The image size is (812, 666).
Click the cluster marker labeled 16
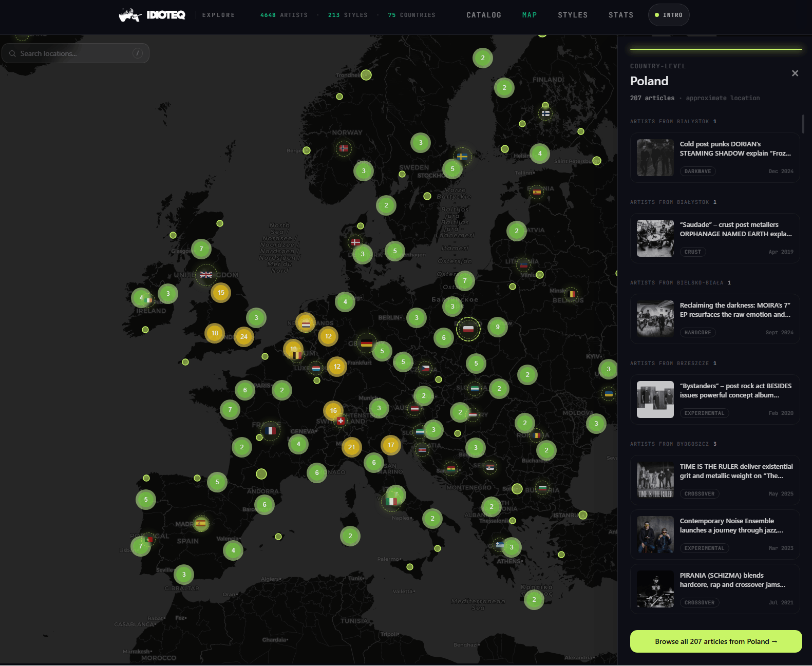pyautogui.click(x=333, y=411)
